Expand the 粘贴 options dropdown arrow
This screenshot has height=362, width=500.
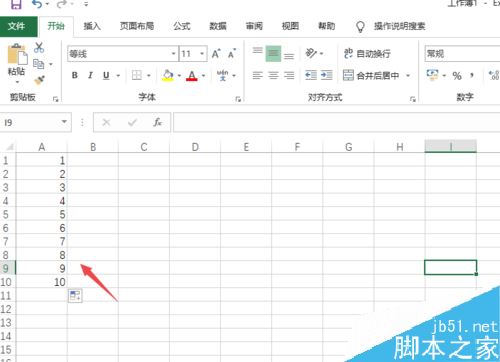[17, 82]
